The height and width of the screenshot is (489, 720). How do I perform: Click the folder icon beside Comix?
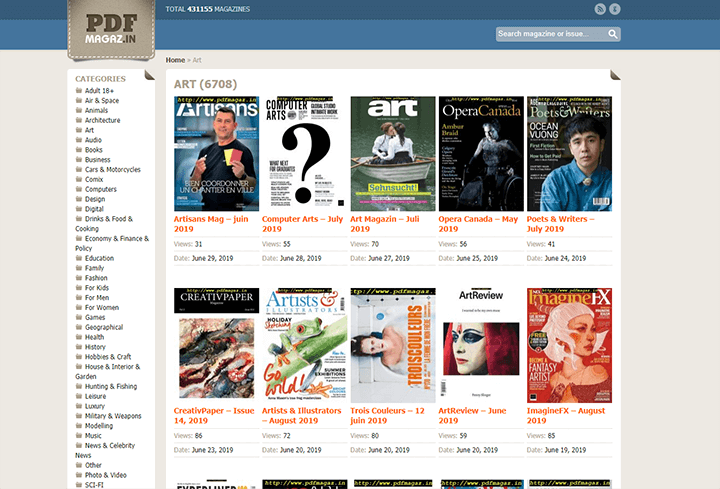[79, 179]
